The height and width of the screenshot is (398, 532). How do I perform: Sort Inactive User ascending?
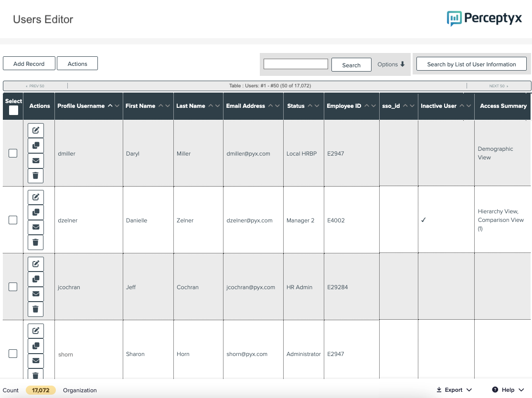click(462, 106)
